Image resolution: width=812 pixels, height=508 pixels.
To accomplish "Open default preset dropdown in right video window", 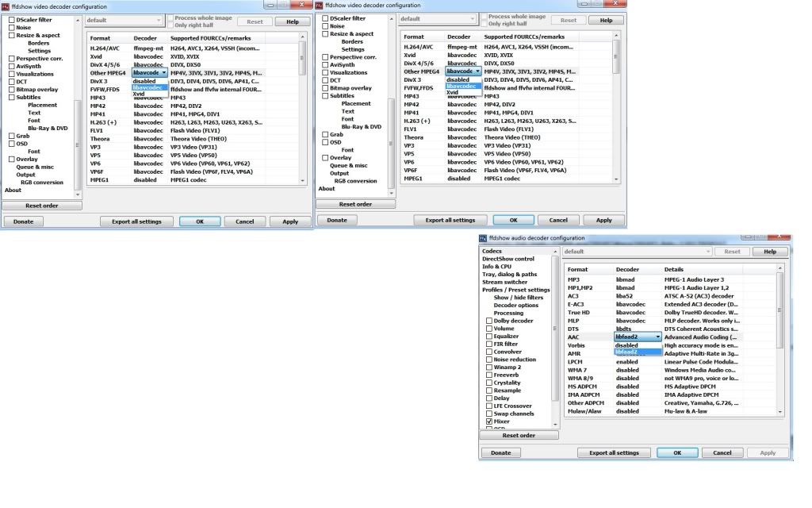I will 438,19.
